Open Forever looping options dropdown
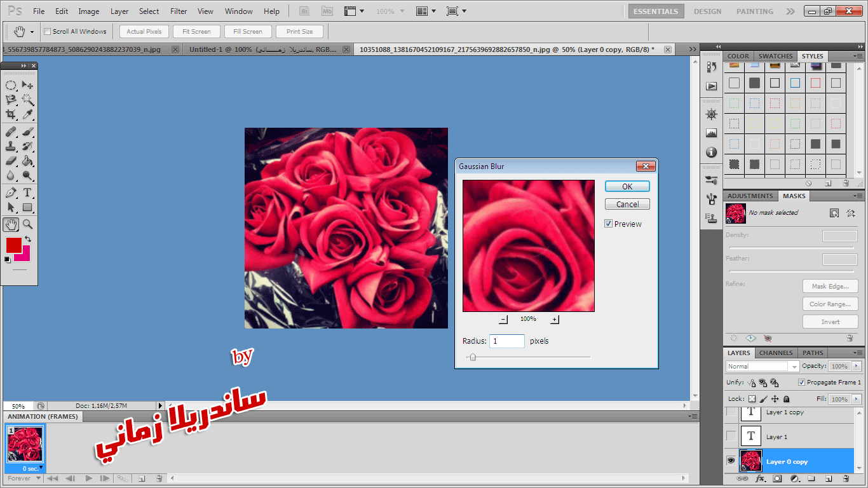This screenshot has height=488, width=868. click(x=24, y=478)
